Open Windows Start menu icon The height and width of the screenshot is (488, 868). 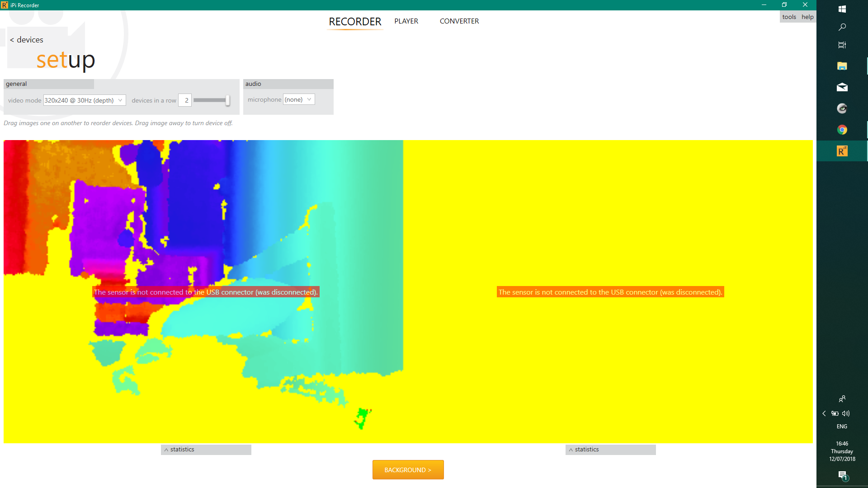tap(842, 9)
